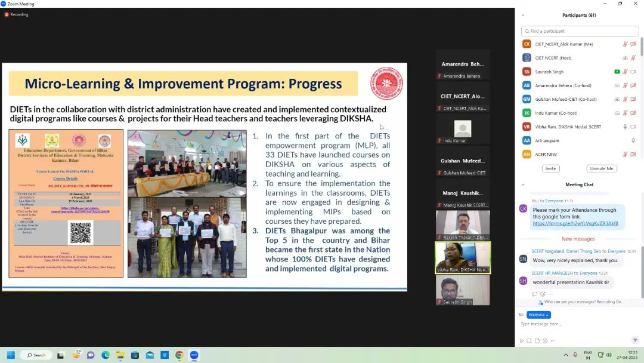Click the recording cloud icon for Amarendra Behera
The height and width of the screenshot is (363, 644).
617,85
